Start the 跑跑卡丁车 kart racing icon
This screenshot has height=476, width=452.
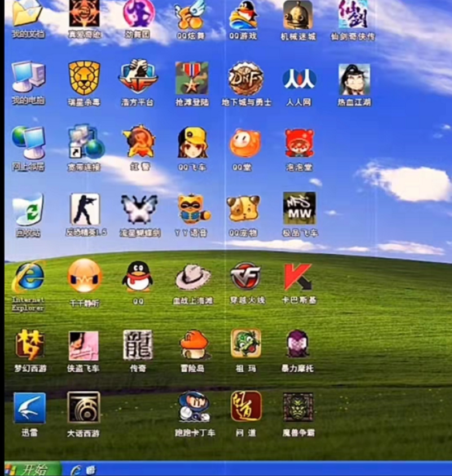[x=195, y=407]
